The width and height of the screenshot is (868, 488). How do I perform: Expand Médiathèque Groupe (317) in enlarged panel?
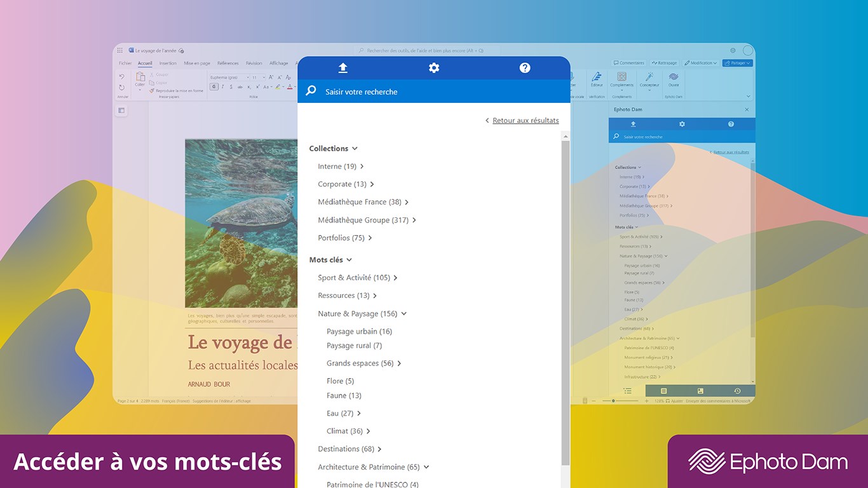(414, 220)
